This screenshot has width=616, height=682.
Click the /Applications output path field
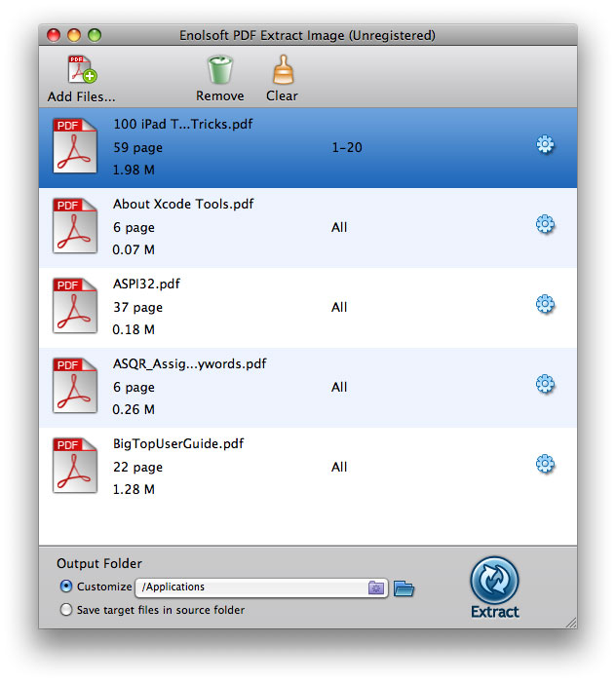261,587
